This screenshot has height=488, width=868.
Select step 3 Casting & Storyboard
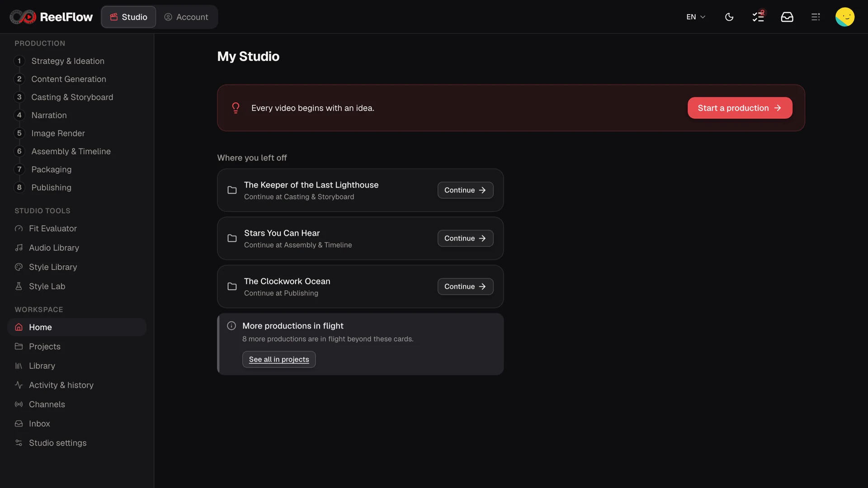72,97
